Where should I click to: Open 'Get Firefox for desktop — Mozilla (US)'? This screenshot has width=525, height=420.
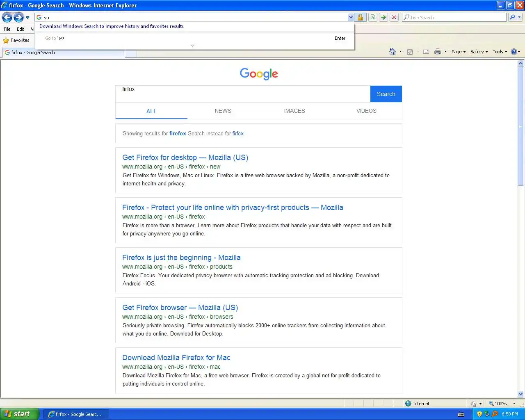click(x=185, y=157)
